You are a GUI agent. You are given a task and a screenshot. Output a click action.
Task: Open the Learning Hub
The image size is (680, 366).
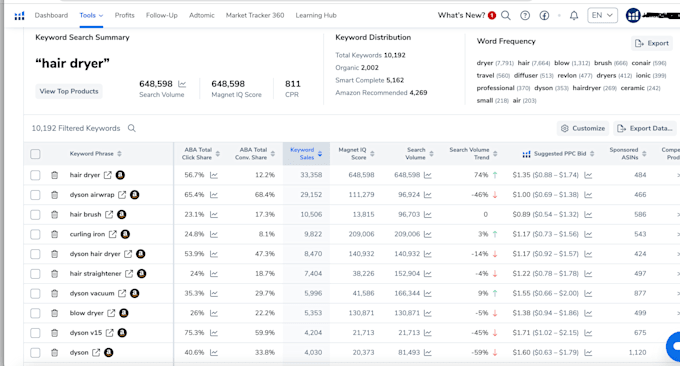(316, 15)
